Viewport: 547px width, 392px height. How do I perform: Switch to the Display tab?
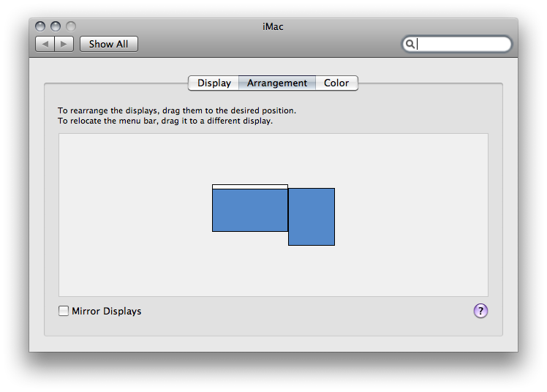pos(214,83)
